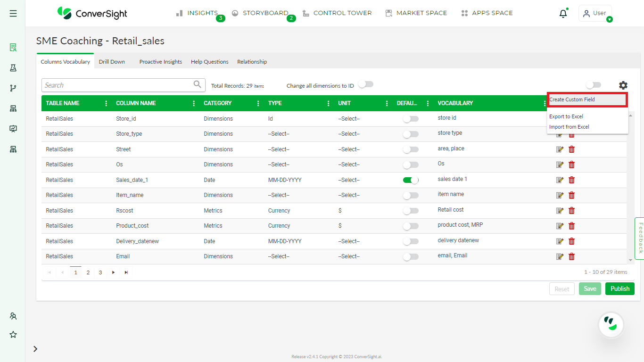The image size is (644, 362).
Task: Click the settings gear above the table
Action: [x=623, y=85]
